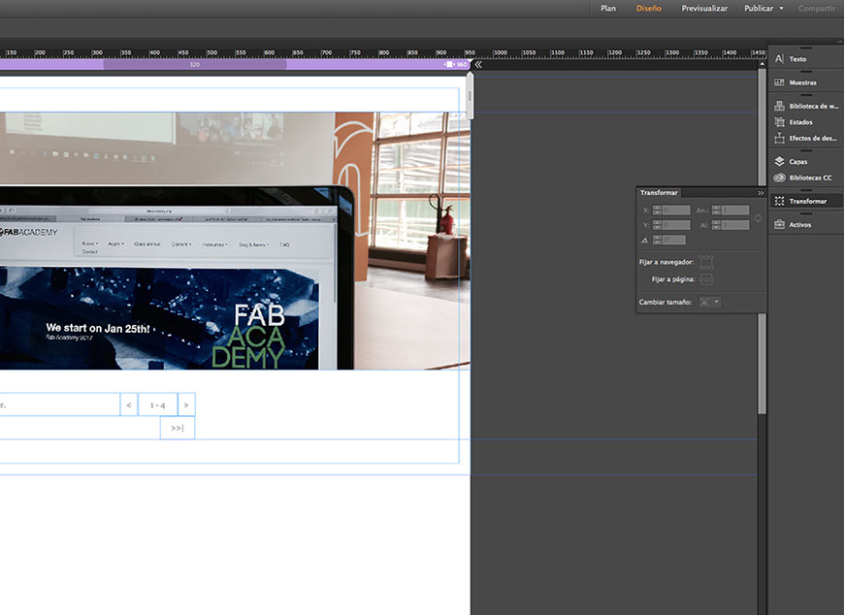Click the An. width field in Transformar
845x616 pixels.
(x=735, y=210)
